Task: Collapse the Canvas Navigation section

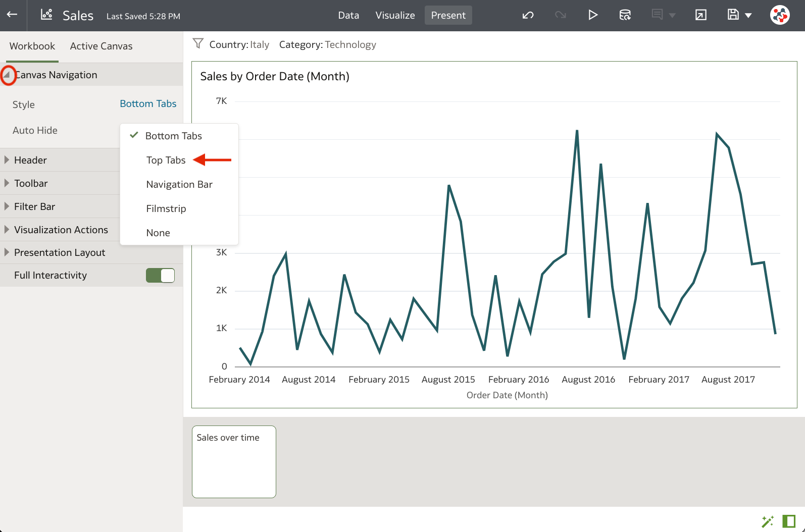Action: [7, 75]
